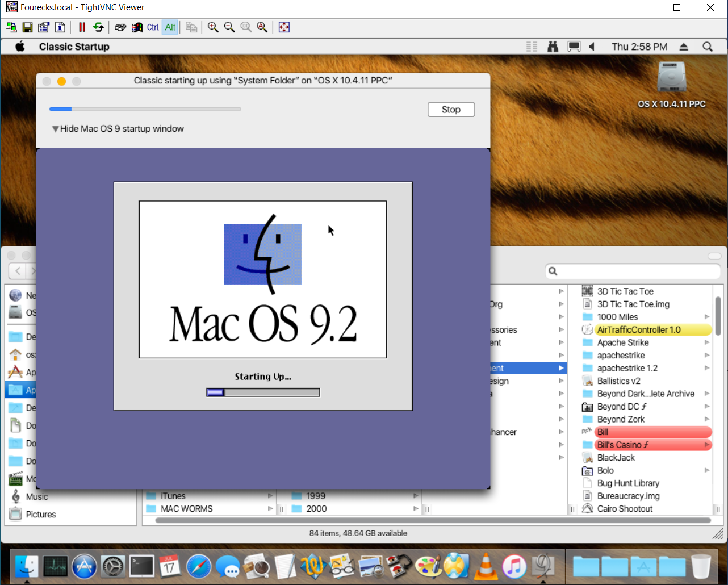Expand the 1000 Miles folder arrow

707,317
